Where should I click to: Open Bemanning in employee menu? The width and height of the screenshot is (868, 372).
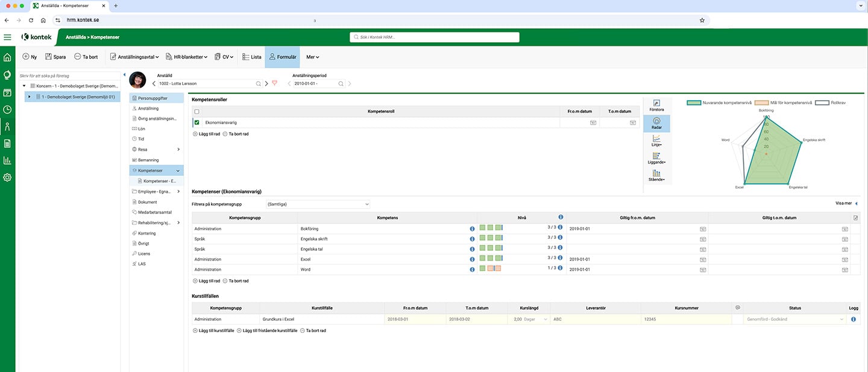pyautogui.click(x=157, y=160)
